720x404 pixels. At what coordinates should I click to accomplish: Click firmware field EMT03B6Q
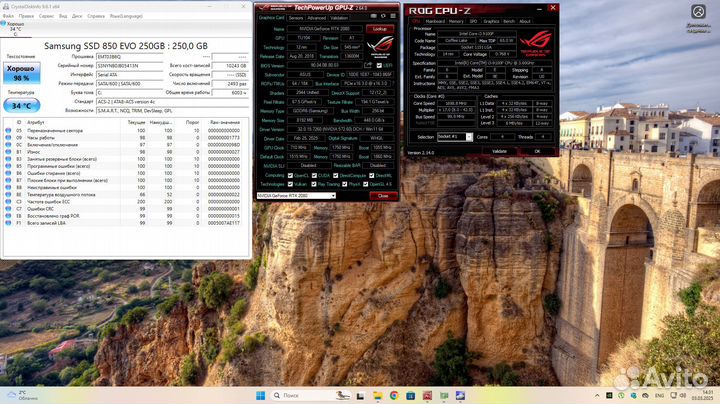tap(129, 57)
